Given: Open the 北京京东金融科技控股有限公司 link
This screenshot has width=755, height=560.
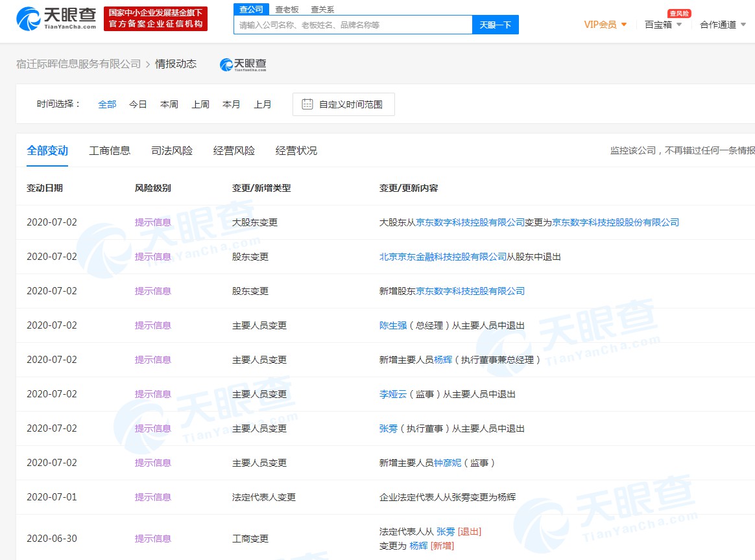Looking at the screenshot, I should (x=443, y=257).
